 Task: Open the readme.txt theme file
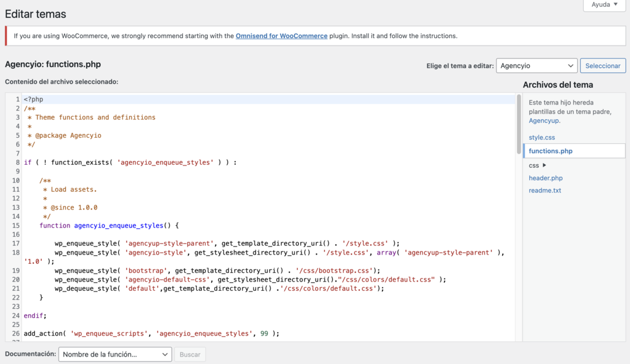tap(544, 190)
